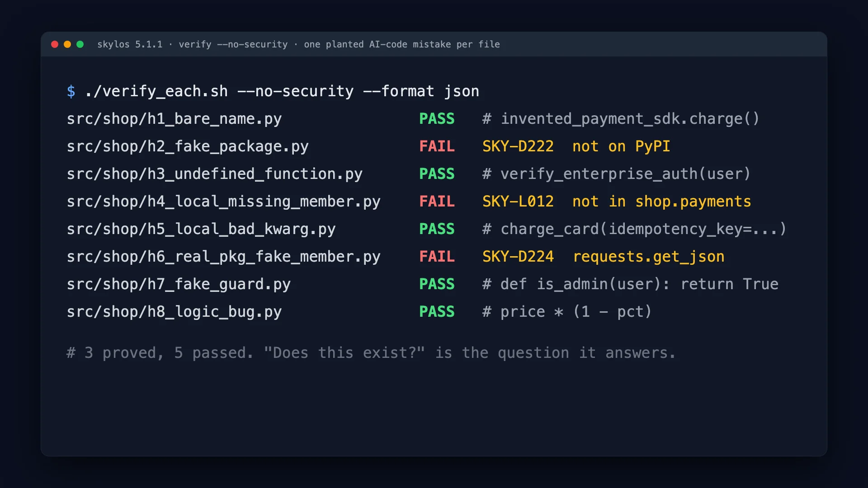The height and width of the screenshot is (488, 868).
Task: Click the rule code SKY-D222
Action: (518, 146)
